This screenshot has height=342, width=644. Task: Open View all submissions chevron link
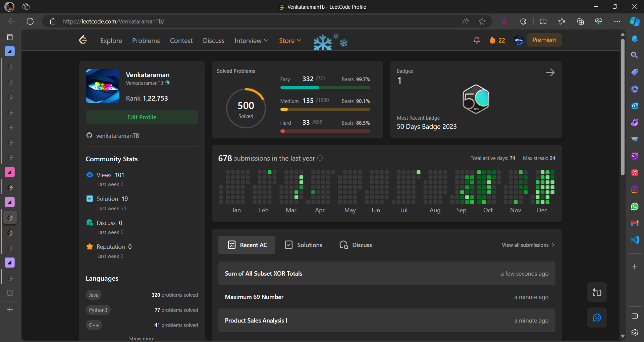tap(528, 245)
